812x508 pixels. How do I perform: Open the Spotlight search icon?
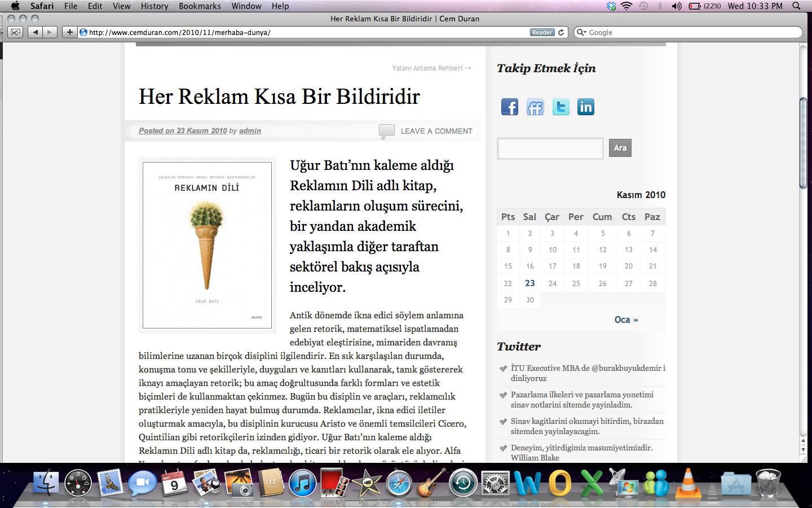(x=796, y=6)
